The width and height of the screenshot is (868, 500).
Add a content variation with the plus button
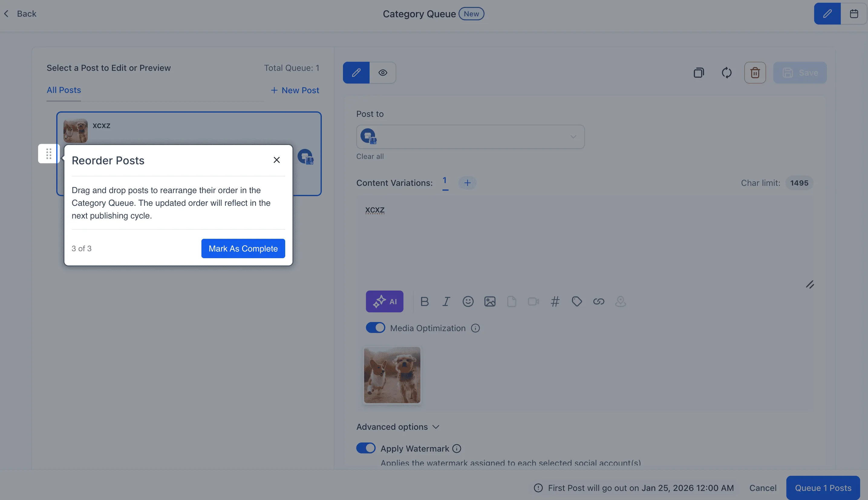point(467,182)
